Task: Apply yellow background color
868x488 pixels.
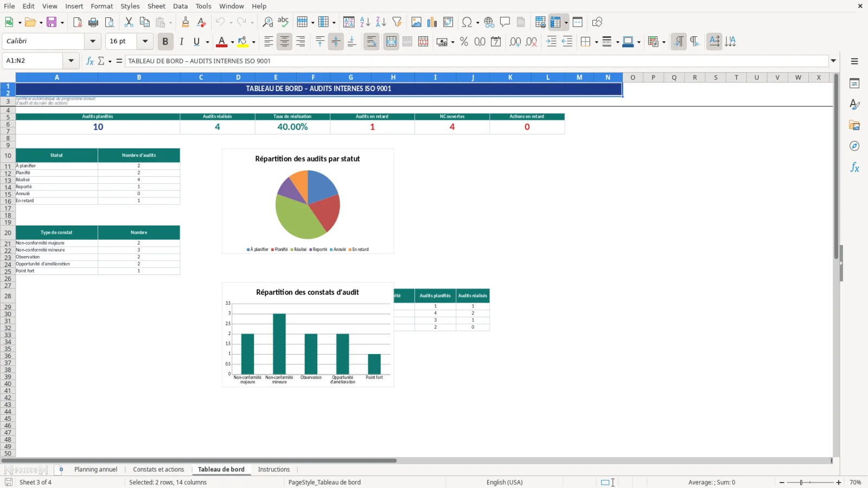Action: [243, 42]
